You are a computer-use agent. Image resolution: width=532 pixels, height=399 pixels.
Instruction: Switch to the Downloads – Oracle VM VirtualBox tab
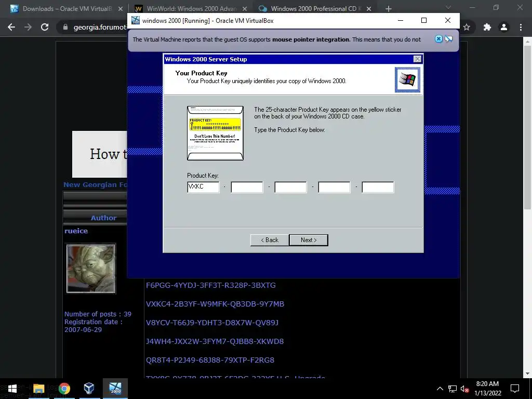(x=67, y=9)
